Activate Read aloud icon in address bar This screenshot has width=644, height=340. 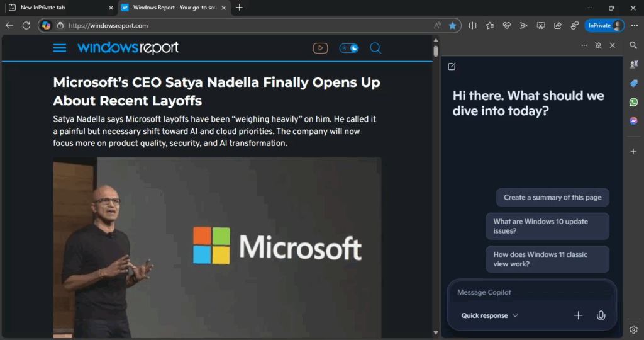coord(438,25)
